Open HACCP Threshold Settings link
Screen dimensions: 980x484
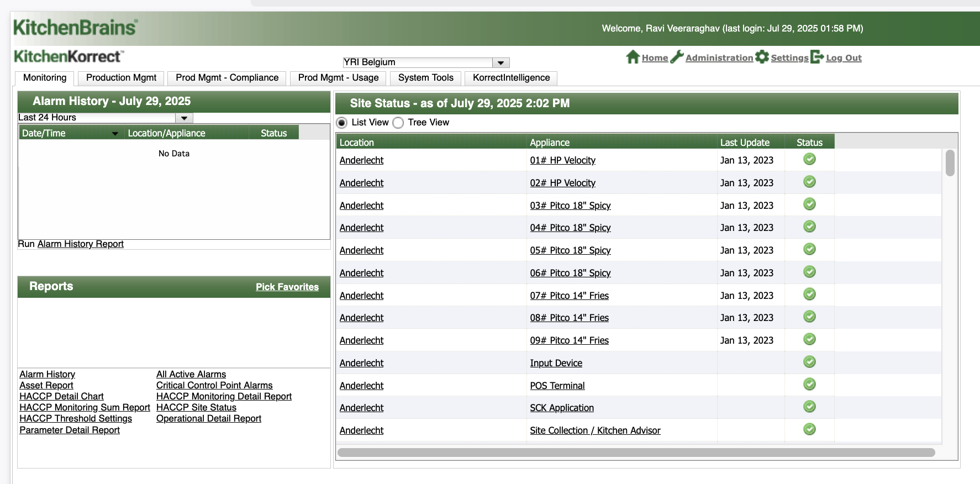point(76,419)
